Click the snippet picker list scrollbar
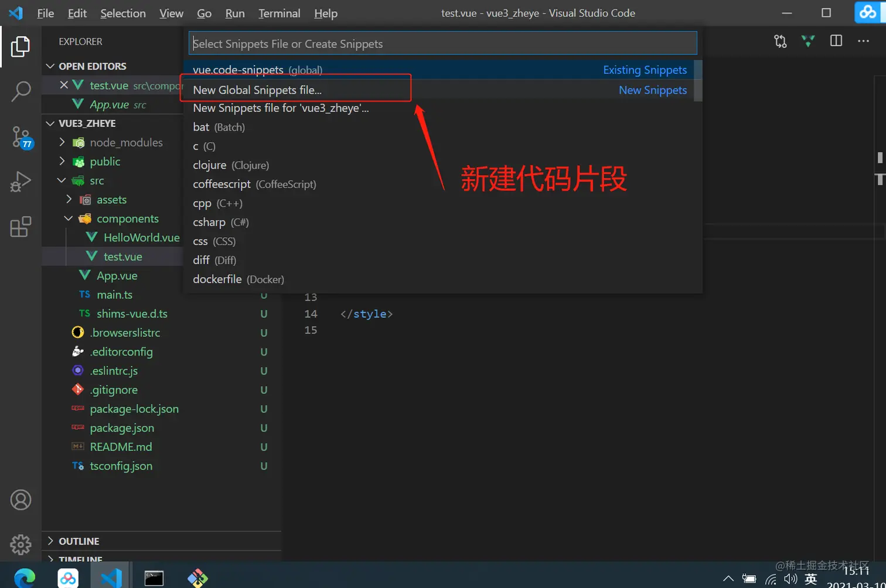 [x=698, y=81]
